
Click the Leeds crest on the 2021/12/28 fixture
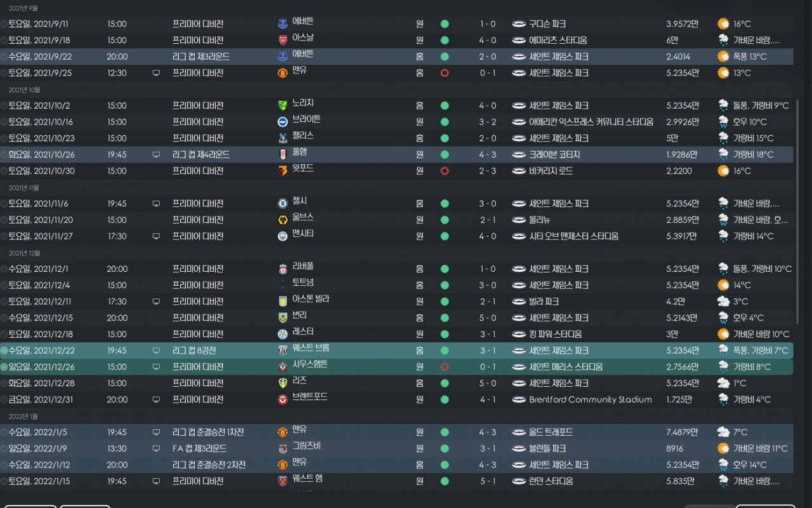pos(282,383)
